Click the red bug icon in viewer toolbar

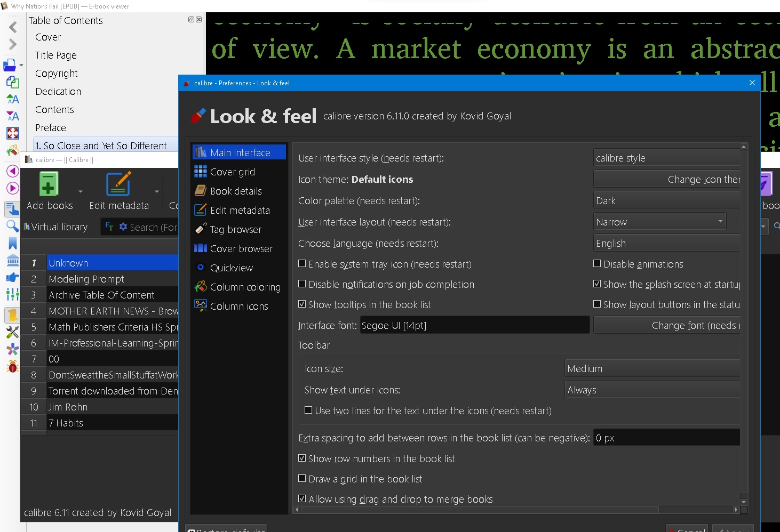[13, 367]
